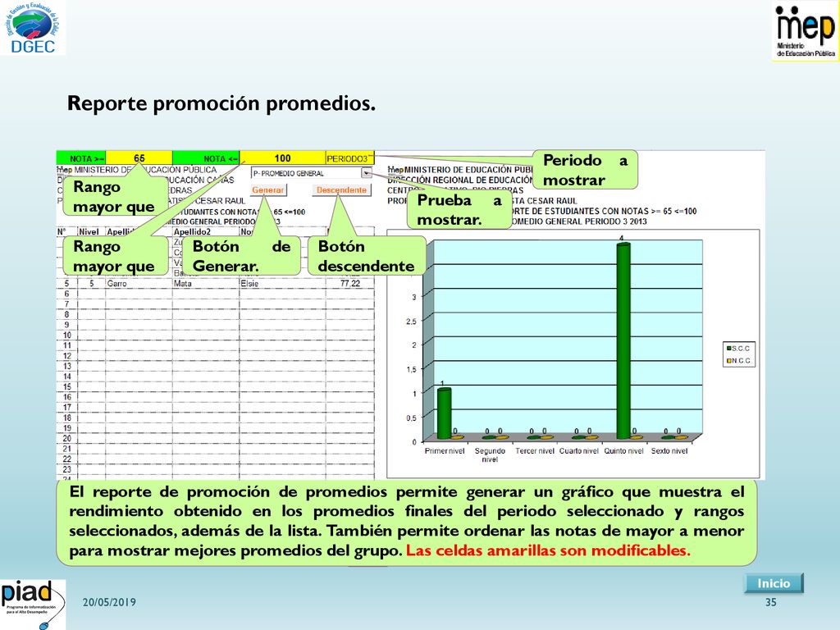The image size is (840, 630).
Task: Click row number 16 in the table
Action: (67, 397)
